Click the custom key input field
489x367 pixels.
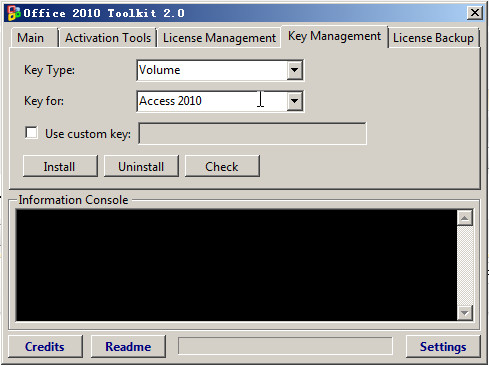(252, 134)
